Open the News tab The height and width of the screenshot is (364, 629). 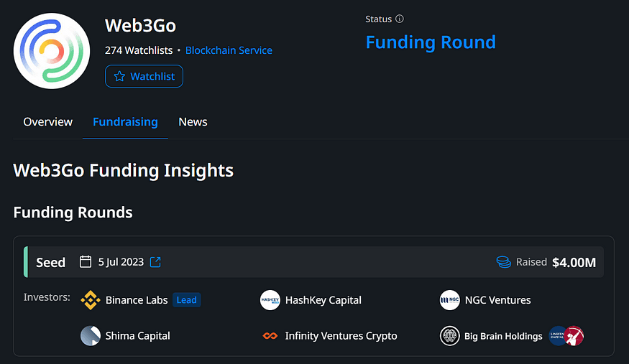193,122
